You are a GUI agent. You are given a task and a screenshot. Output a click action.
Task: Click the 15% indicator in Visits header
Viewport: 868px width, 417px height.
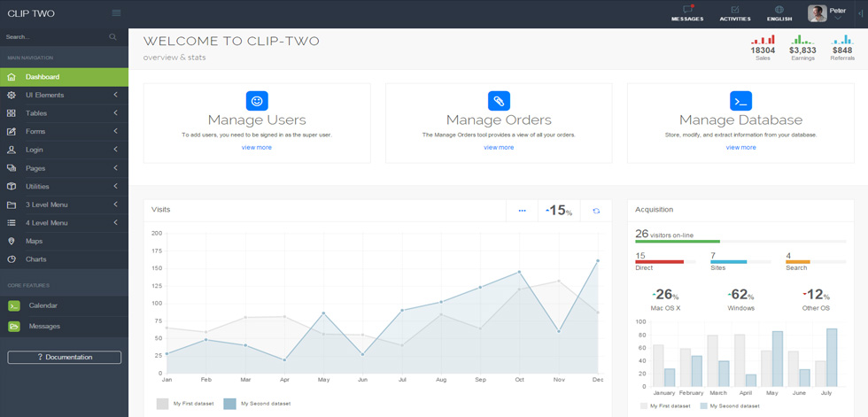(559, 211)
